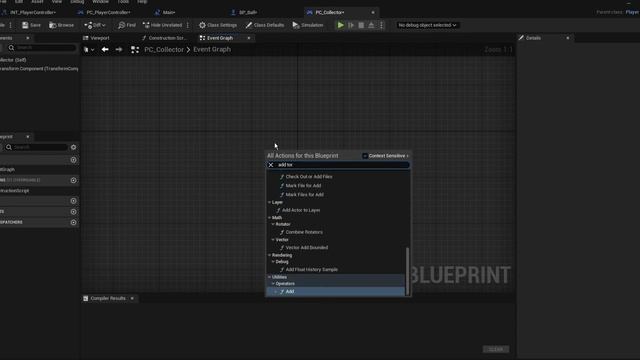The width and height of the screenshot is (640, 360).
Task: Open the Window menu
Action: pos(100,2)
